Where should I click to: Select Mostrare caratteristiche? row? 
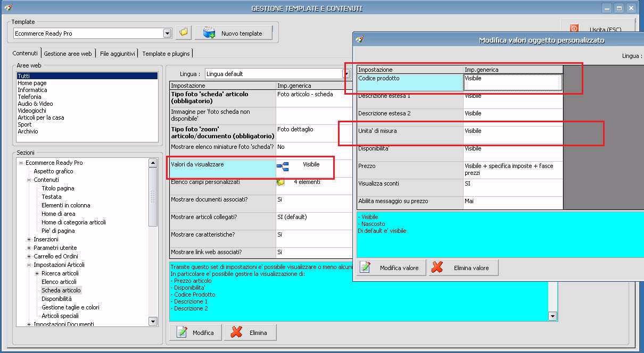click(x=261, y=239)
